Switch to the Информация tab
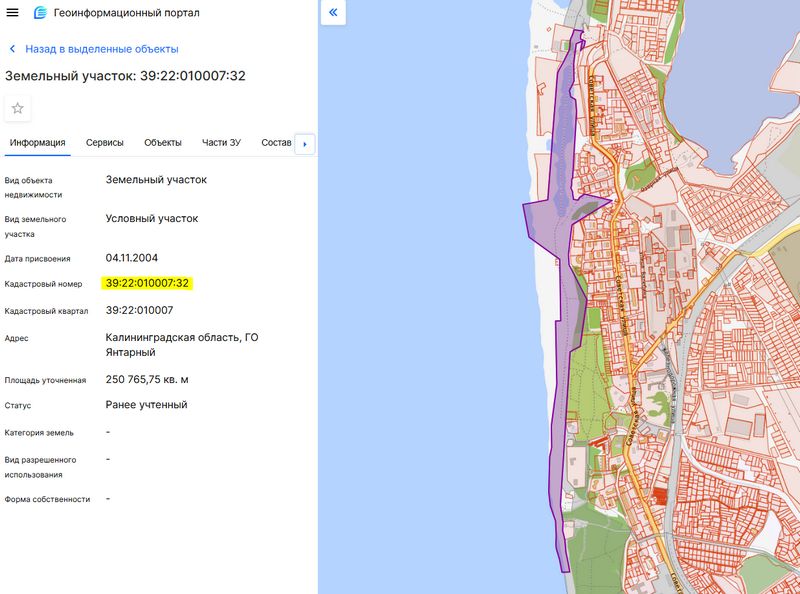Viewport: 800px width, 594px height. (x=37, y=143)
